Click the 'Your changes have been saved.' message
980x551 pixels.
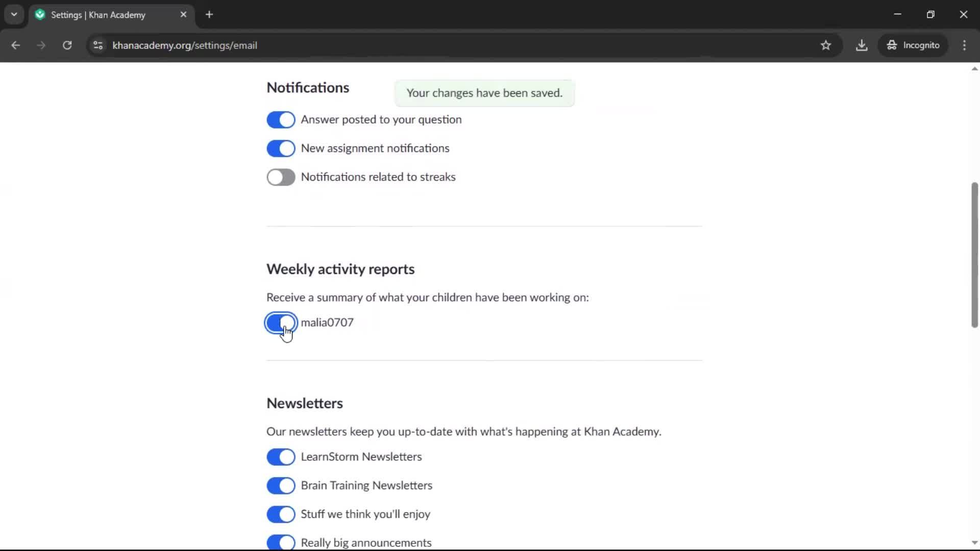[484, 93]
